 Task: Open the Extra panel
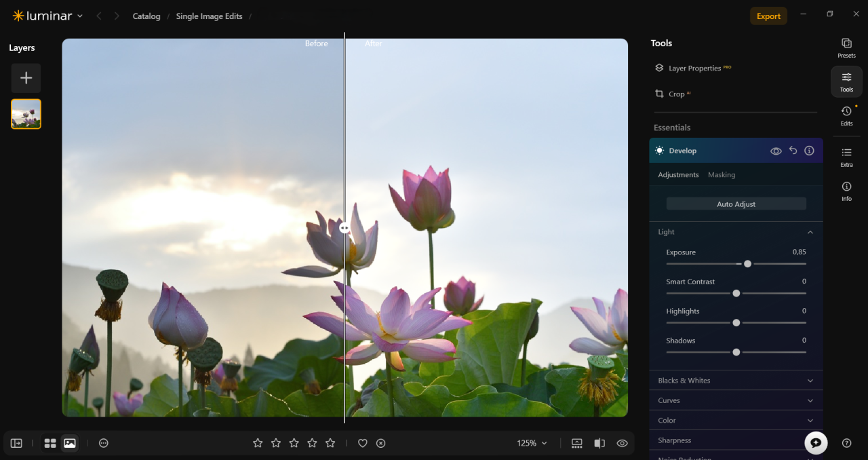(x=846, y=157)
